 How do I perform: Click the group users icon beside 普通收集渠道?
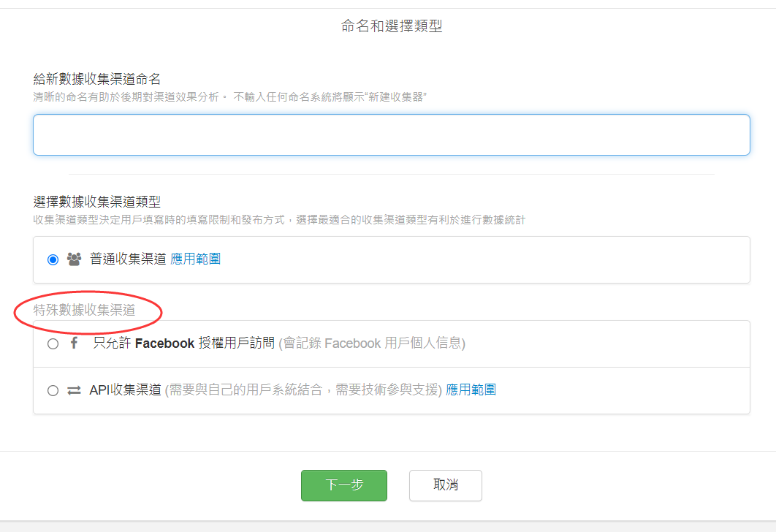[x=74, y=259]
